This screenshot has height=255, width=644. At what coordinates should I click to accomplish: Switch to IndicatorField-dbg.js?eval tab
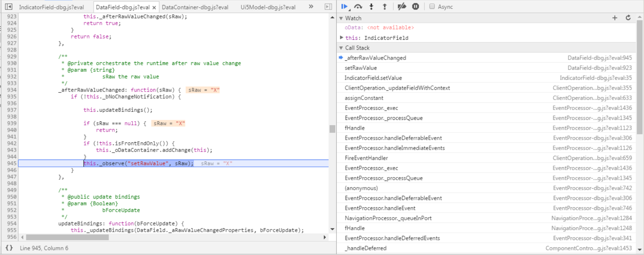pos(51,7)
